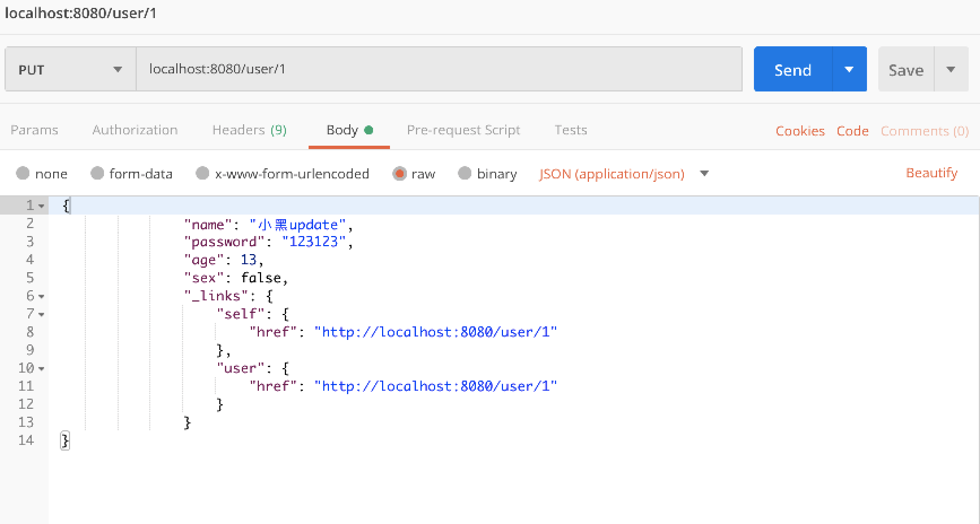Collapse the "user" fold at line 10
The width and height of the screenshot is (980, 524).
(x=41, y=369)
